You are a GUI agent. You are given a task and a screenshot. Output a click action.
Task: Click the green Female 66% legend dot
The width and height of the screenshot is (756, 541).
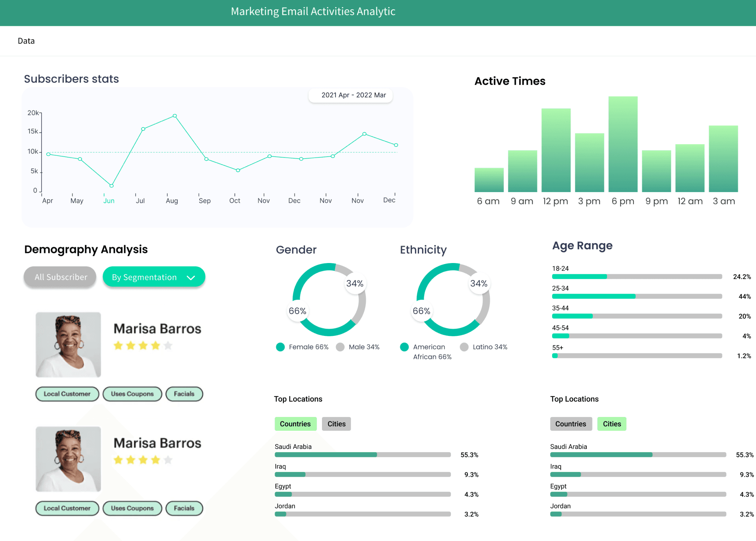280,347
